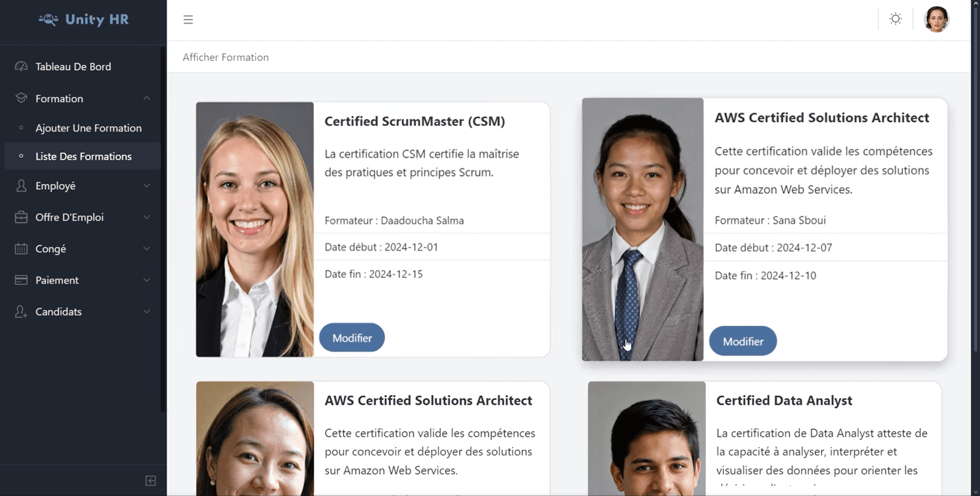This screenshot has width=980, height=496.
Task: Select the Candidats menu label
Action: coord(58,311)
